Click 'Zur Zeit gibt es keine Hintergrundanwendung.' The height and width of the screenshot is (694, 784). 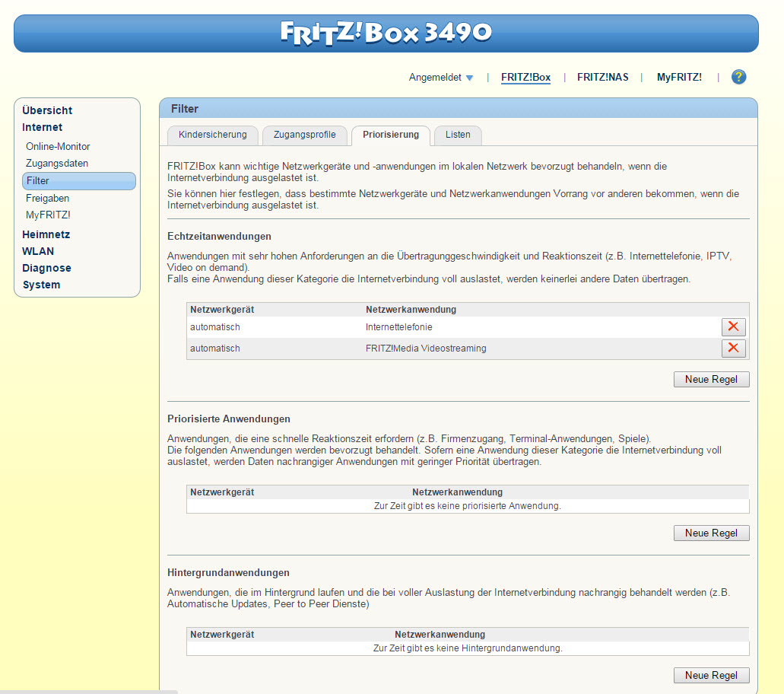click(468, 648)
